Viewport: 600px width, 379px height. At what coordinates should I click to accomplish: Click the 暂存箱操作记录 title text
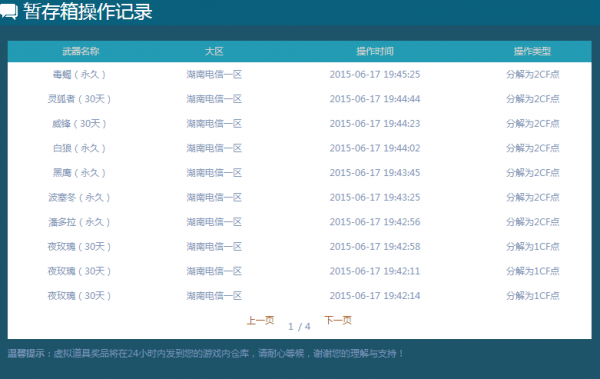88,11
